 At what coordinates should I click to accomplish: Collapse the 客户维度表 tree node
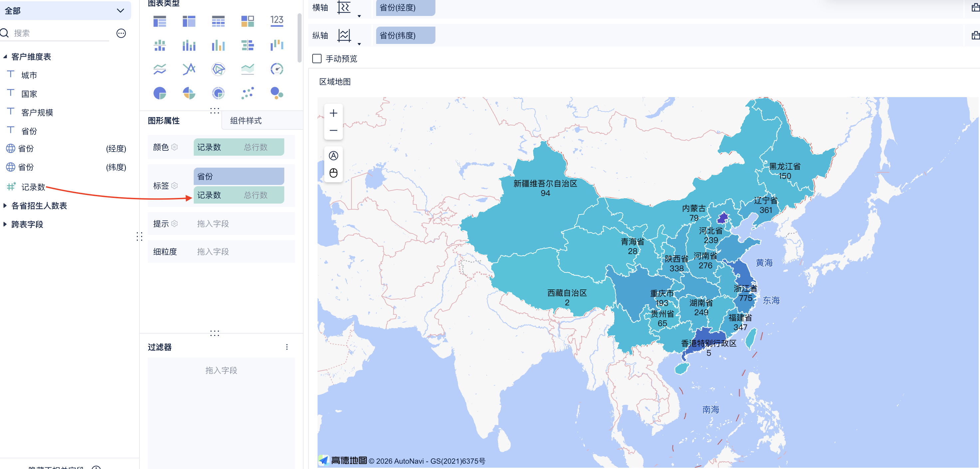pos(5,57)
